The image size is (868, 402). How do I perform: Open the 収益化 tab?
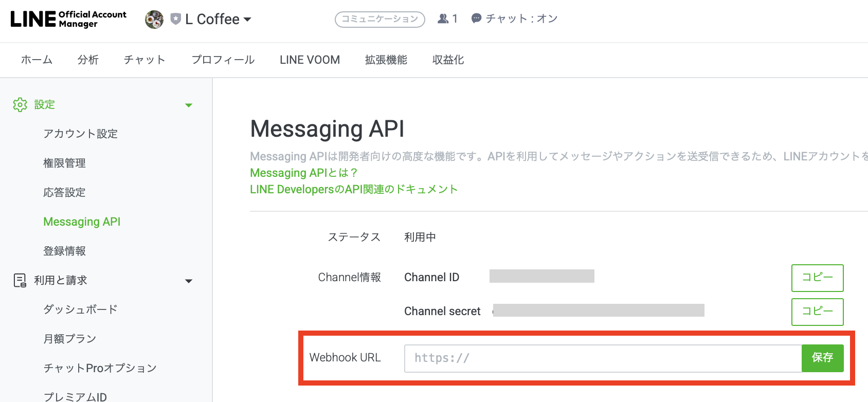point(448,60)
